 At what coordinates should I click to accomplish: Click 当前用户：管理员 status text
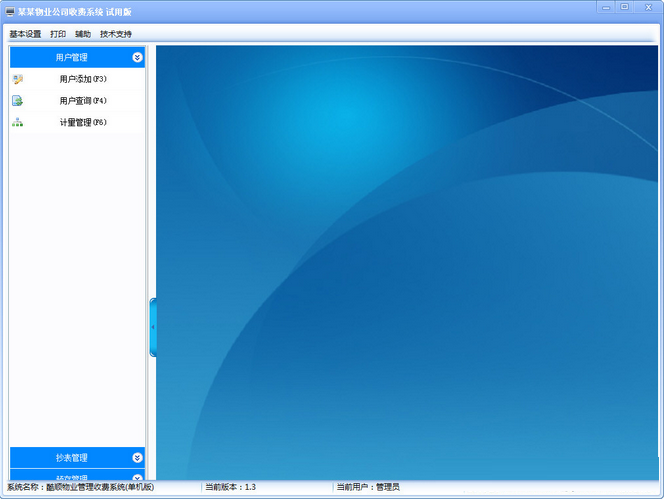pos(368,487)
